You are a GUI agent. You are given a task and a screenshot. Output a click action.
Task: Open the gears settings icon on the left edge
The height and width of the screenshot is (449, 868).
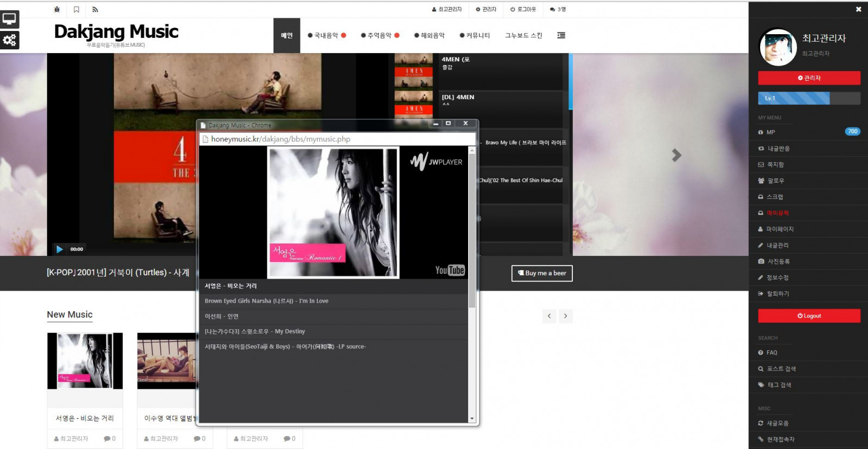(9, 40)
